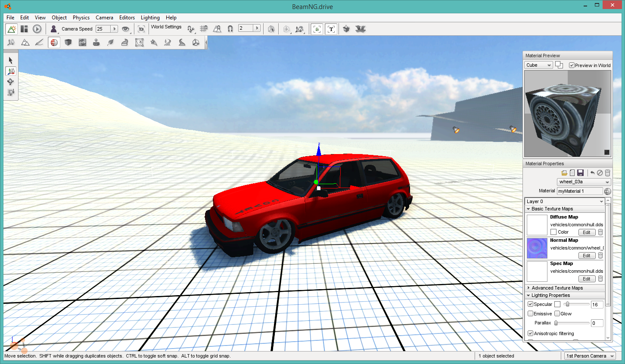This screenshot has width=625, height=364.
Task: Enable Diffuse Map Color checkbox
Action: pyautogui.click(x=553, y=232)
